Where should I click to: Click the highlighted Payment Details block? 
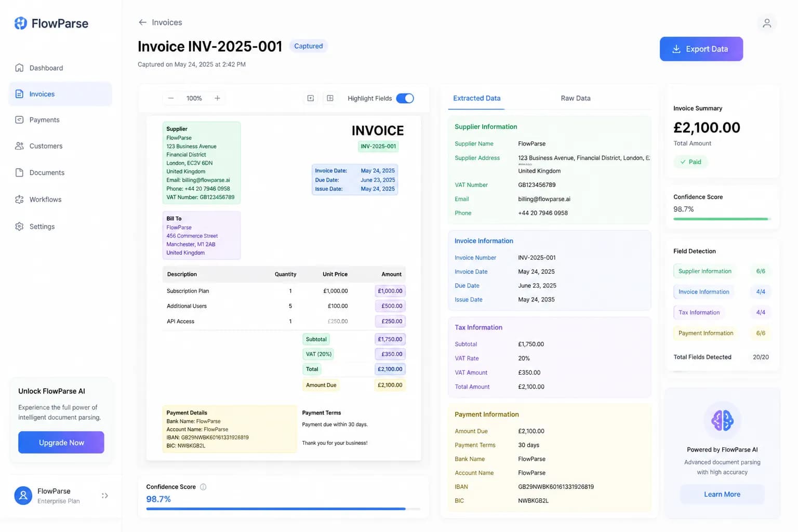(230, 429)
